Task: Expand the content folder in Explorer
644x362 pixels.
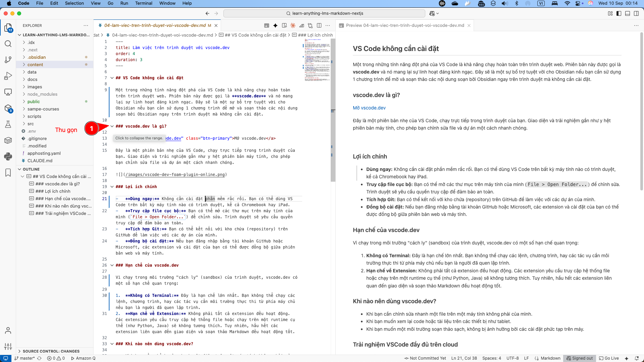Action: [35, 64]
